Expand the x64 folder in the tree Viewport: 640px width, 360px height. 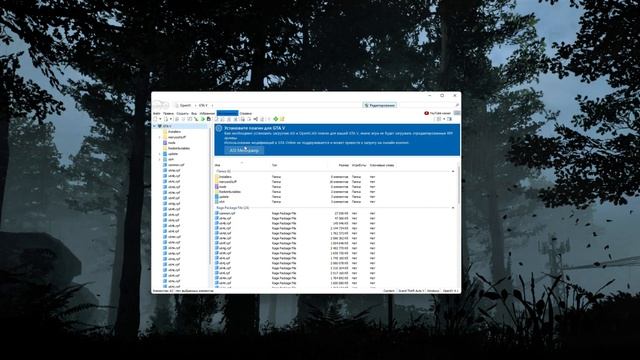[x=160, y=159]
